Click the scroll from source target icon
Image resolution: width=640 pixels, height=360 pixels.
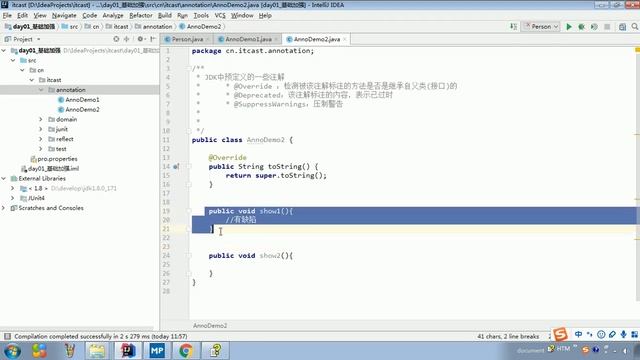pyautogui.click(x=116, y=39)
